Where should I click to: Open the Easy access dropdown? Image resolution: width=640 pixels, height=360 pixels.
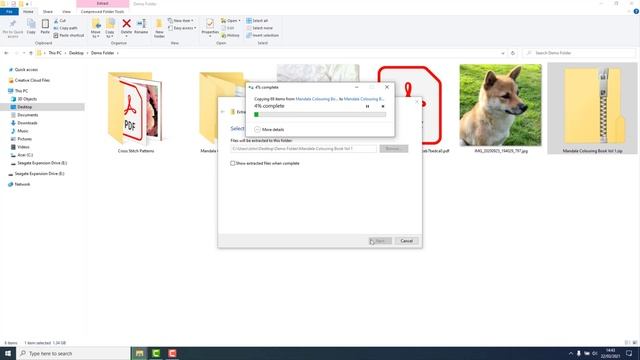pyautogui.click(x=182, y=28)
